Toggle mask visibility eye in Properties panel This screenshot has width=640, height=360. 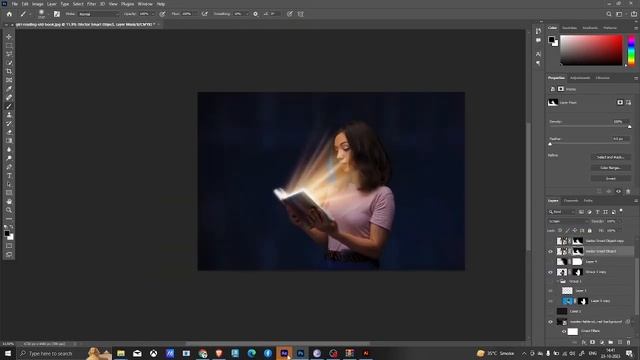point(618,191)
